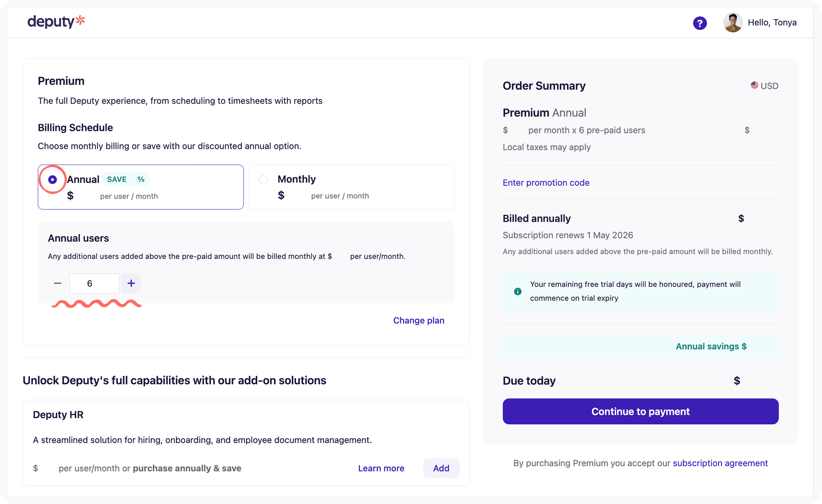This screenshot has height=504, width=822.
Task: Click the annual users count field
Action: 94,283
